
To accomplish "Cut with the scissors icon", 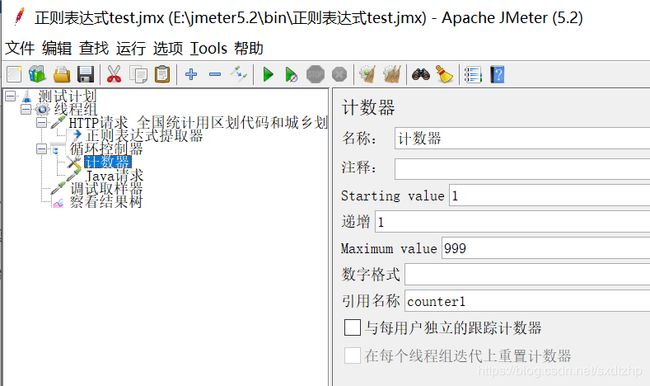I will tap(114, 75).
